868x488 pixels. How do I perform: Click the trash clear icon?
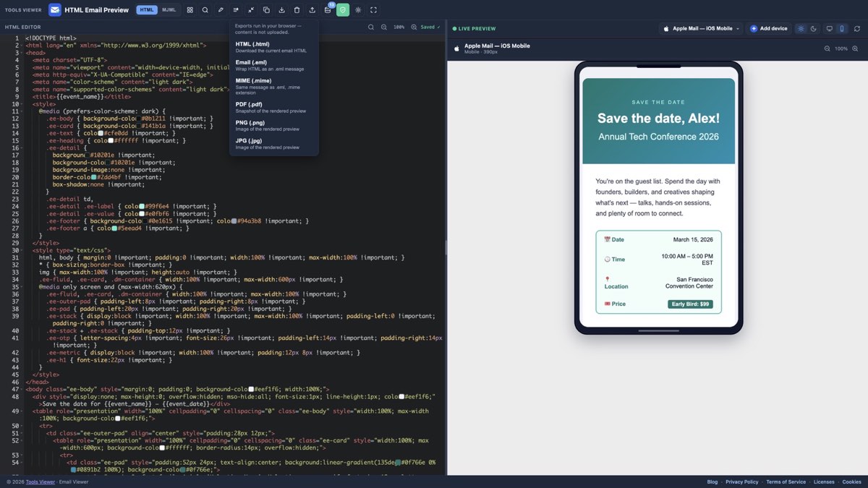[297, 10]
